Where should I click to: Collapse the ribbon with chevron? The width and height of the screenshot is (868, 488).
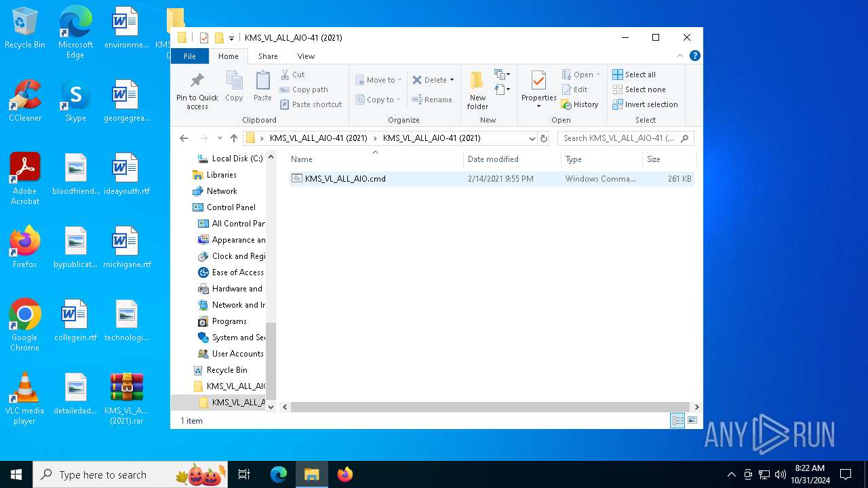point(680,56)
